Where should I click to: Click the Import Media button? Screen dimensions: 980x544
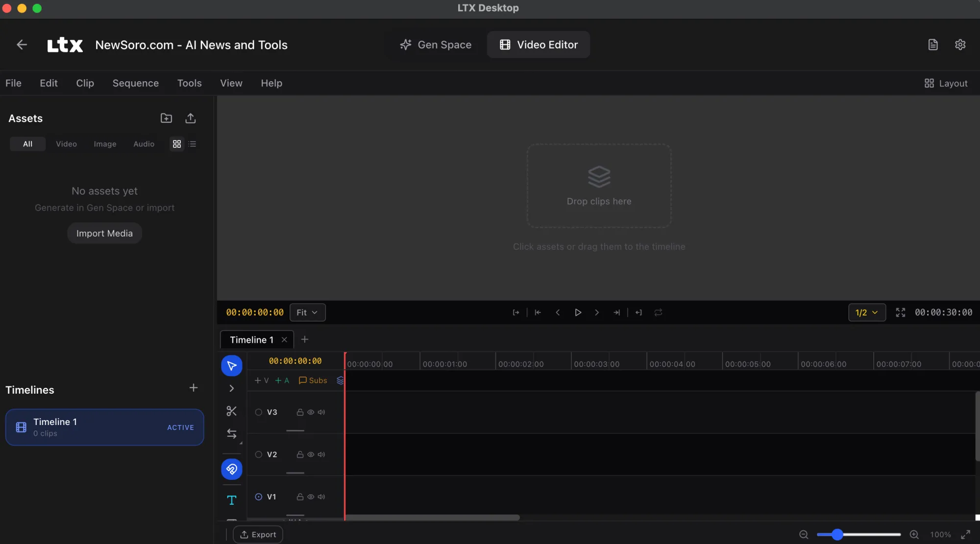pos(104,233)
